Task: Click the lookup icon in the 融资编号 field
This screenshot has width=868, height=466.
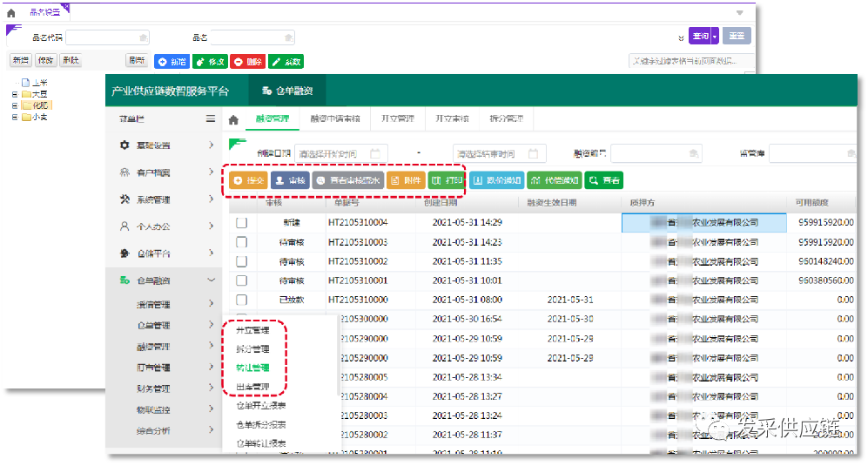Action: [694, 153]
